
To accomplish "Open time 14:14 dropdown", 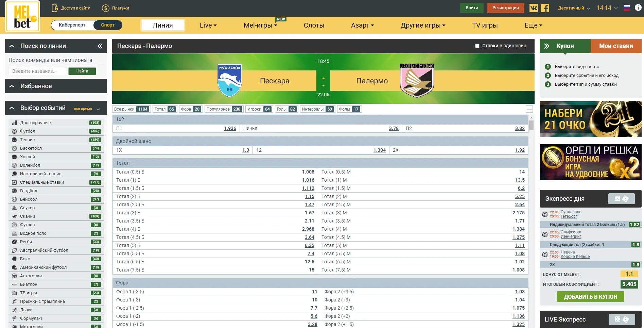I will pyautogui.click(x=607, y=8).
